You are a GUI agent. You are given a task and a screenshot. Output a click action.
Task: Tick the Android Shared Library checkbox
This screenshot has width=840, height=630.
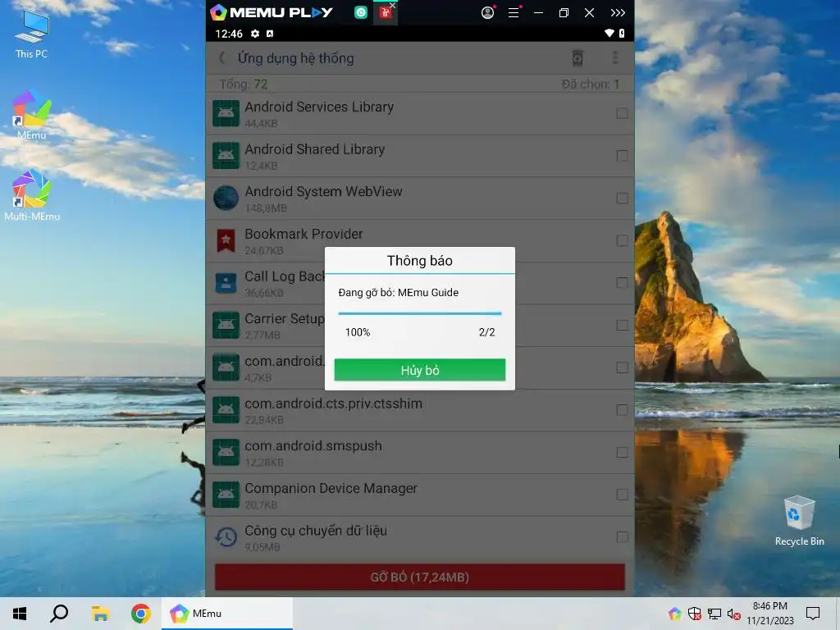[622, 155]
